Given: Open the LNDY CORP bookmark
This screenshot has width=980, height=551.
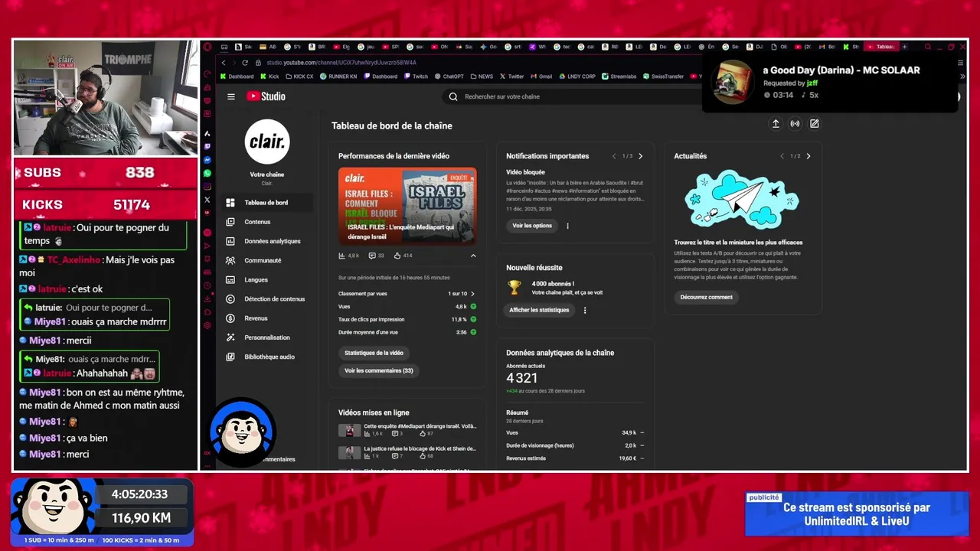Looking at the screenshot, I should [577, 77].
